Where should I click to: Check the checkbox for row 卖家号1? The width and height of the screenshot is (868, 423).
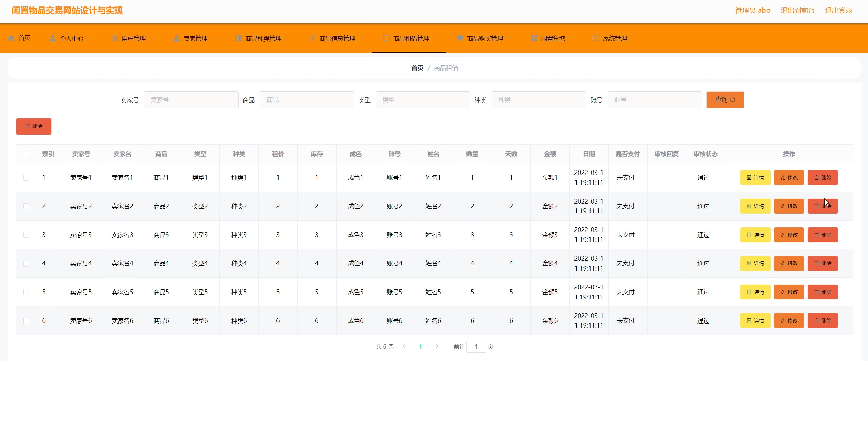26,178
